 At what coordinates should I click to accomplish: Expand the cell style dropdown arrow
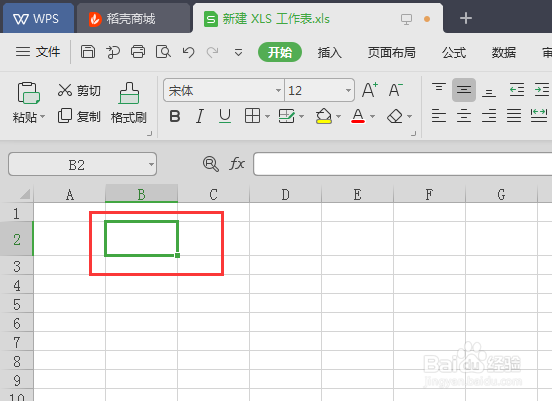point(301,117)
